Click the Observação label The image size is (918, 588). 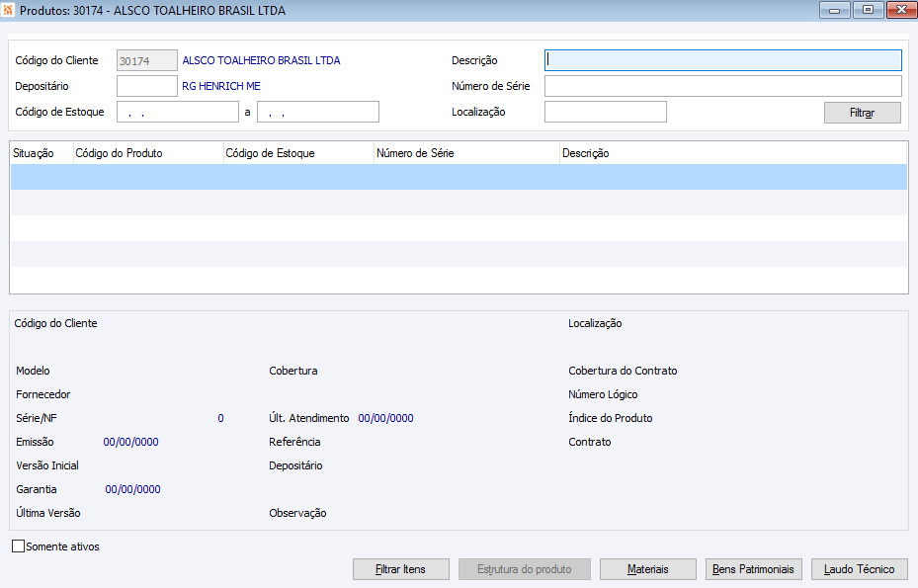(297, 513)
